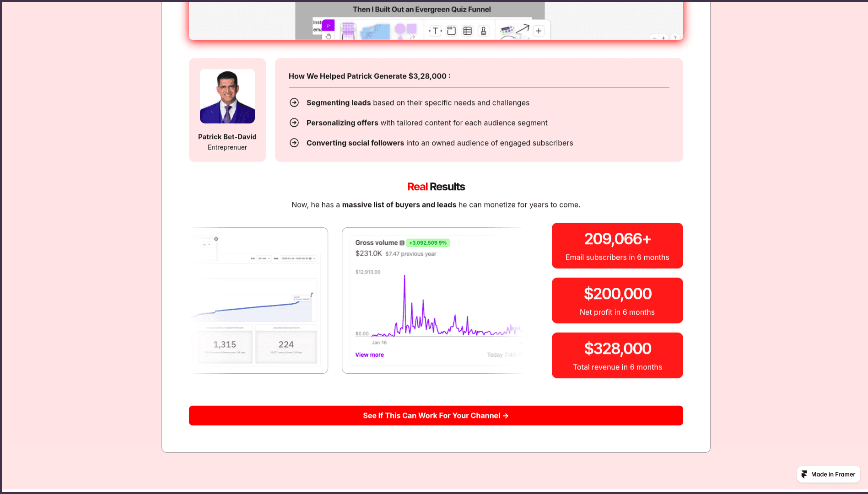Click the 209,066+ email subscribers card
868x494 pixels.
tap(617, 246)
